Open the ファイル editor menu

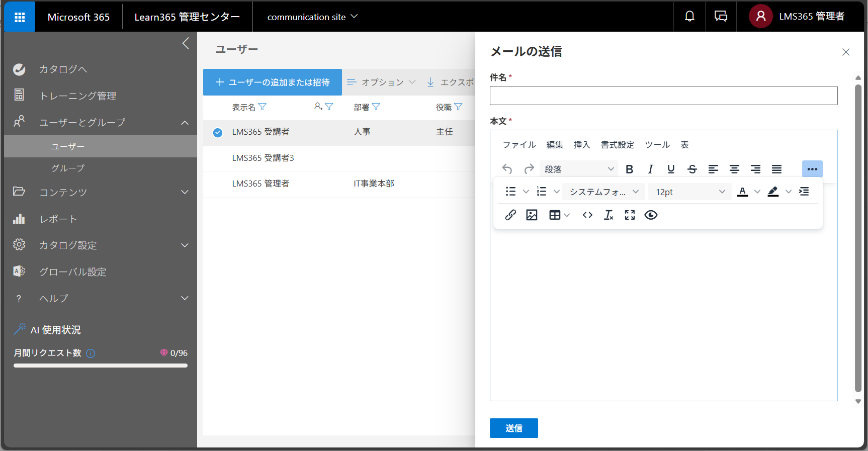click(x=519, y=145)
